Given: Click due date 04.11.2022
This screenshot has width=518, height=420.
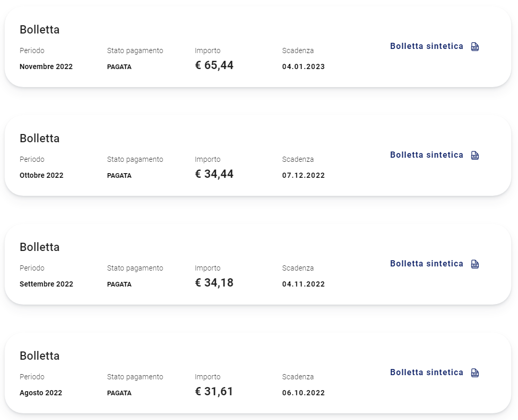Looking at the screenshot, I should [303, 284].
